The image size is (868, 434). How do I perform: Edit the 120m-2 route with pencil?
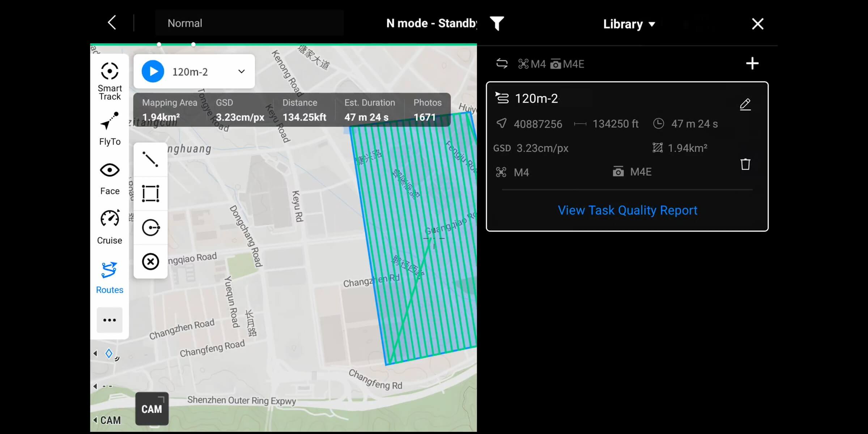745,105
